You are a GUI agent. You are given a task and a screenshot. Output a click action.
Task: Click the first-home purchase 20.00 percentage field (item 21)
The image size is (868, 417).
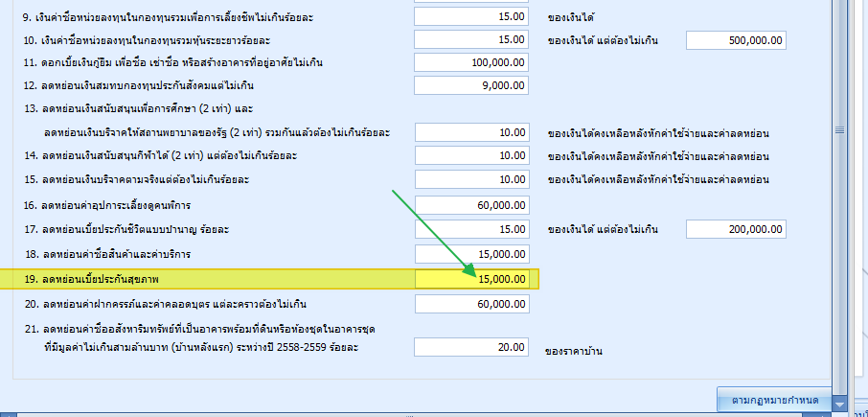coord(471,347)
